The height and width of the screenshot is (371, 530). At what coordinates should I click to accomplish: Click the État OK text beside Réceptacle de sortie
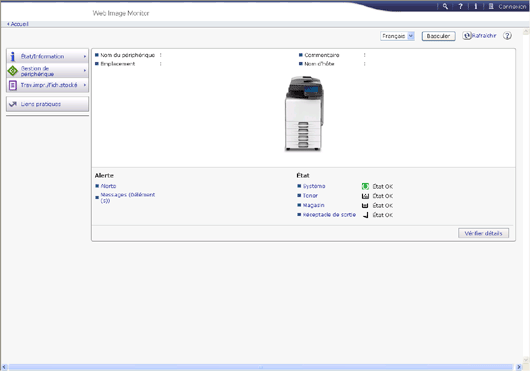[383, 215]
